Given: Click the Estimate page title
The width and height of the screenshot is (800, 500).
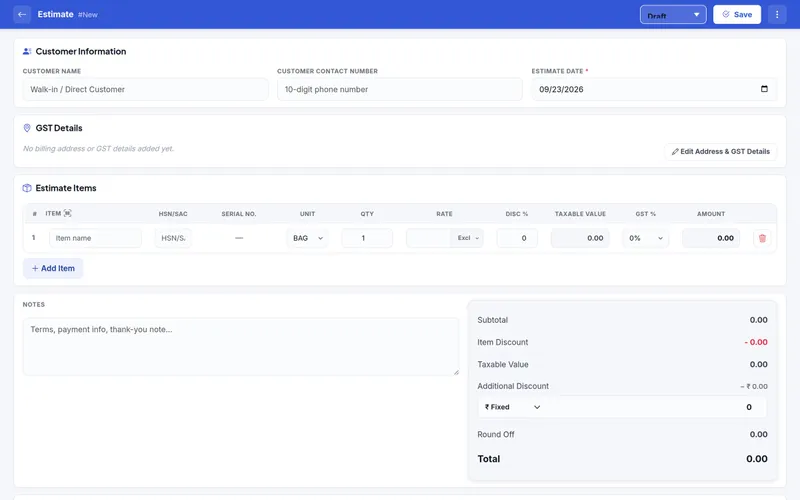Looking at the screenshot, I should (x=55, y=14).
